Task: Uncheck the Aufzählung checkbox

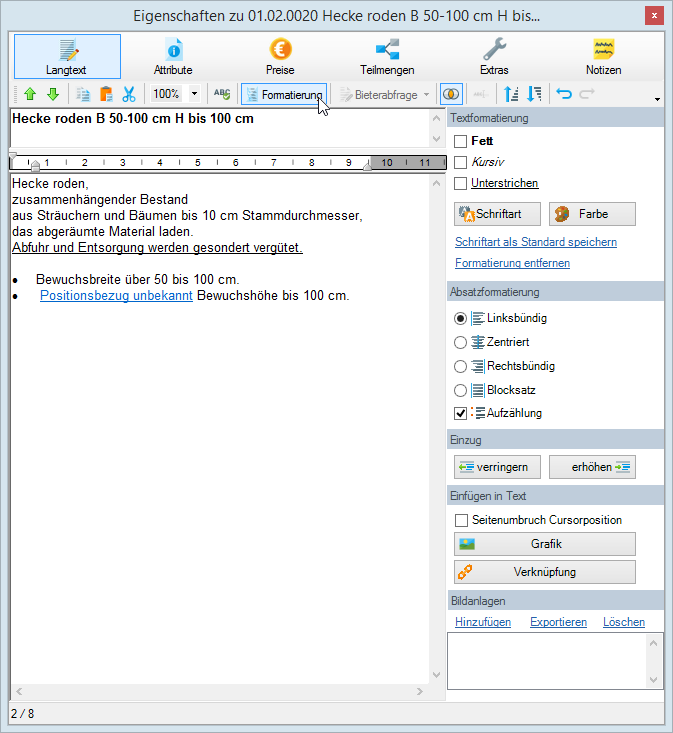Action: tap(460, 413)
